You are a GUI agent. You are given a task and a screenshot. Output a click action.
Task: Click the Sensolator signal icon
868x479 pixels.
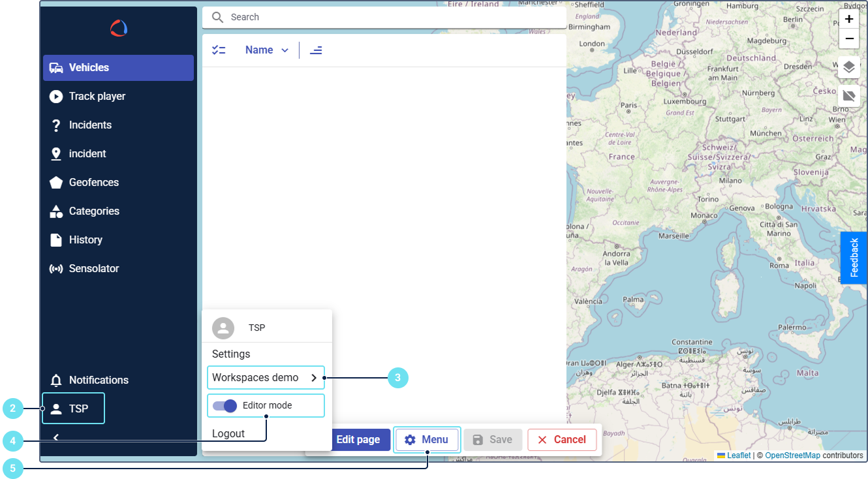pos(56,269)
